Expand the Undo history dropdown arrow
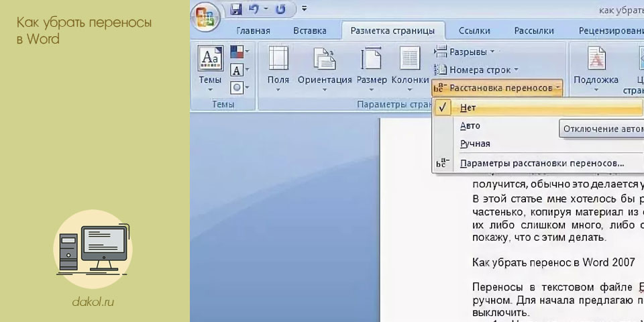Image resolution: width=644 pixels, height=322 pixels. (x=266, y=9)
